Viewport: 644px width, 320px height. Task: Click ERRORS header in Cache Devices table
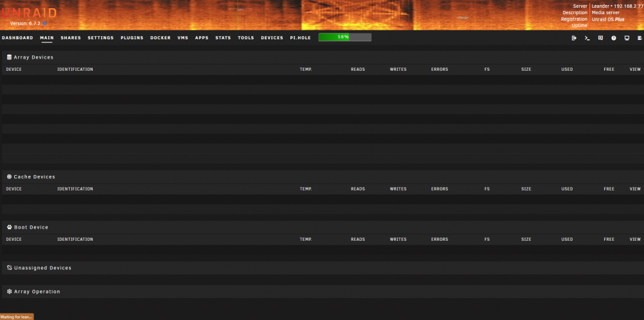[x=439, y=189]
